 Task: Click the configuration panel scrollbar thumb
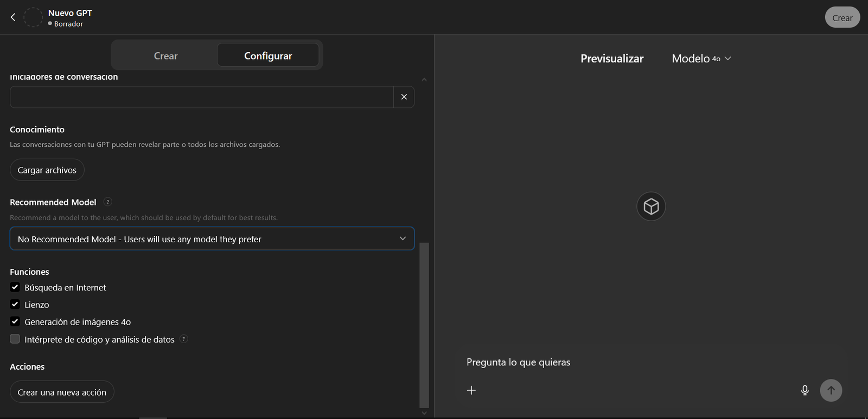click(x=424, y=325)
